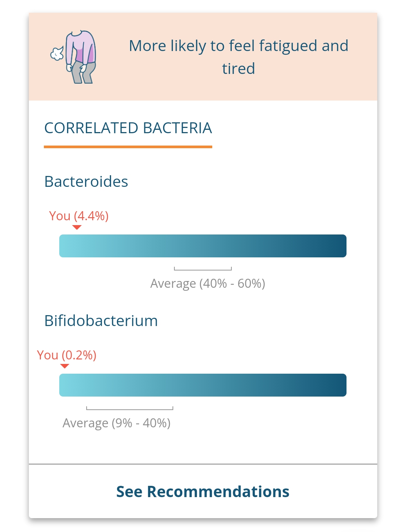
Task: Open See Recommendations
Action: tap(203, 491)
